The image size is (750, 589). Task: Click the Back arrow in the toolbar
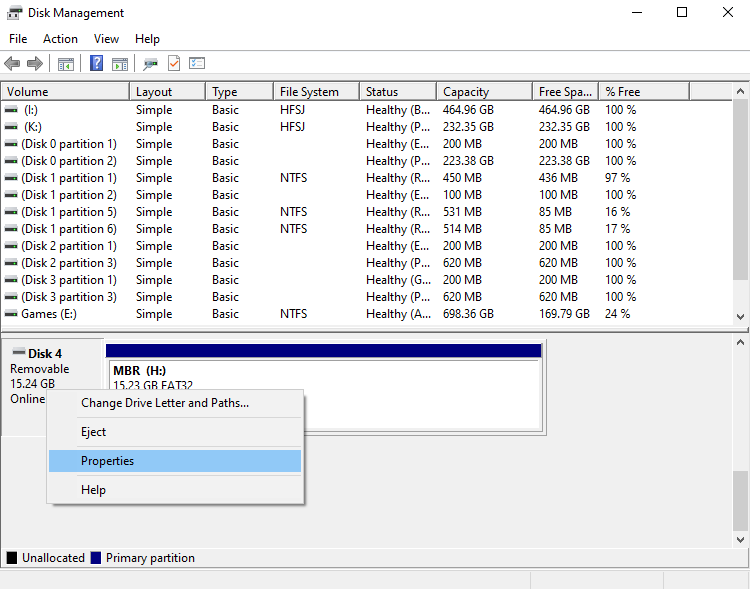click(x=12, y=64)
